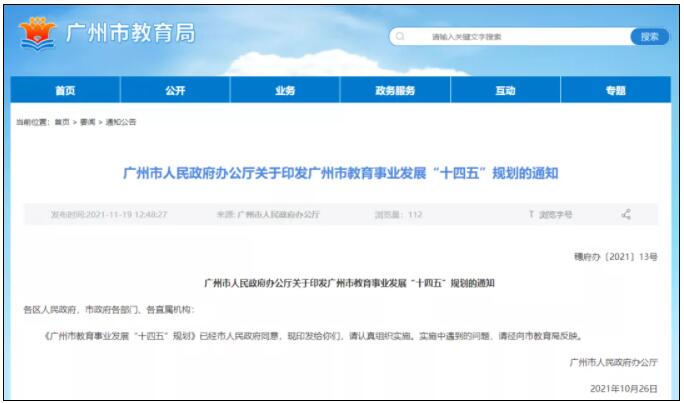Switch to the 互动 navigation tab
Image resolution: width=684 pixels, height=403 pixels.
pyautogui.click(x=505, y=91)
